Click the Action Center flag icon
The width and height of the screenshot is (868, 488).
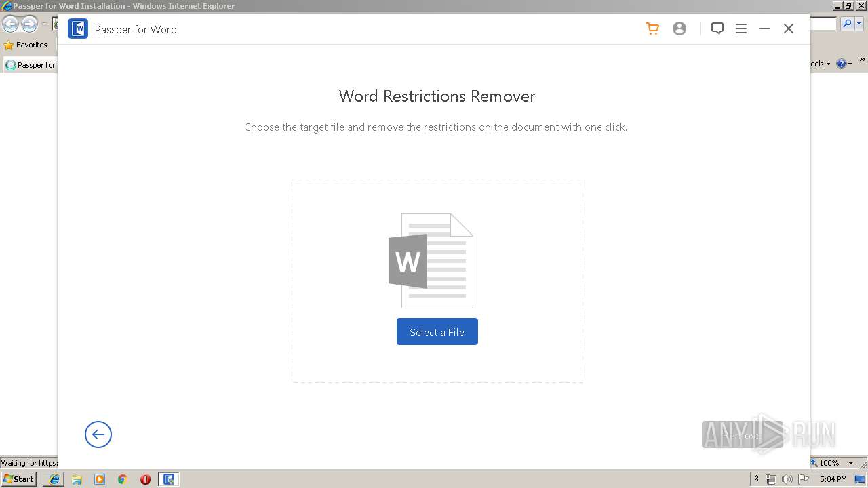click(x=804, y=479)
